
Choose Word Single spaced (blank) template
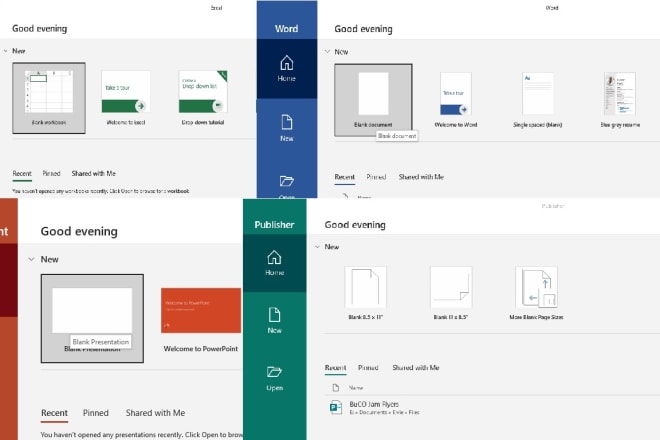tap(538, 100)
